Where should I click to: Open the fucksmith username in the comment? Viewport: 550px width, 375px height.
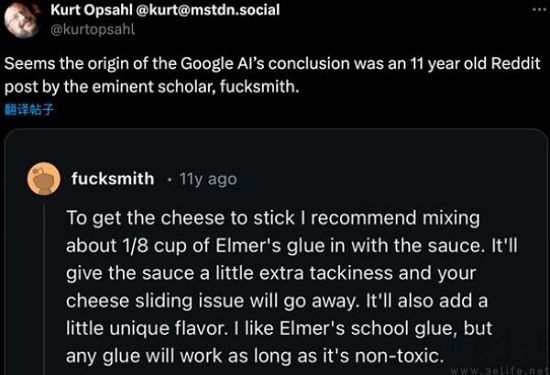113,179
